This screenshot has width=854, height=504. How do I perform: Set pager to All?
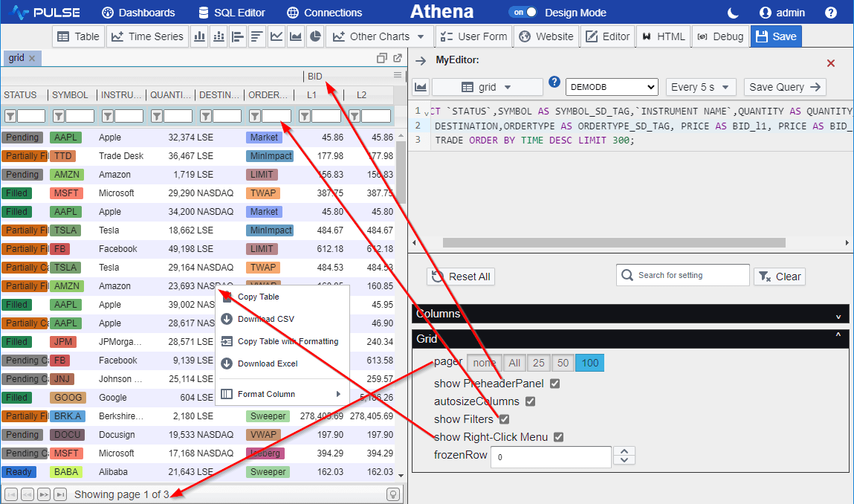[x=514, y=363]
